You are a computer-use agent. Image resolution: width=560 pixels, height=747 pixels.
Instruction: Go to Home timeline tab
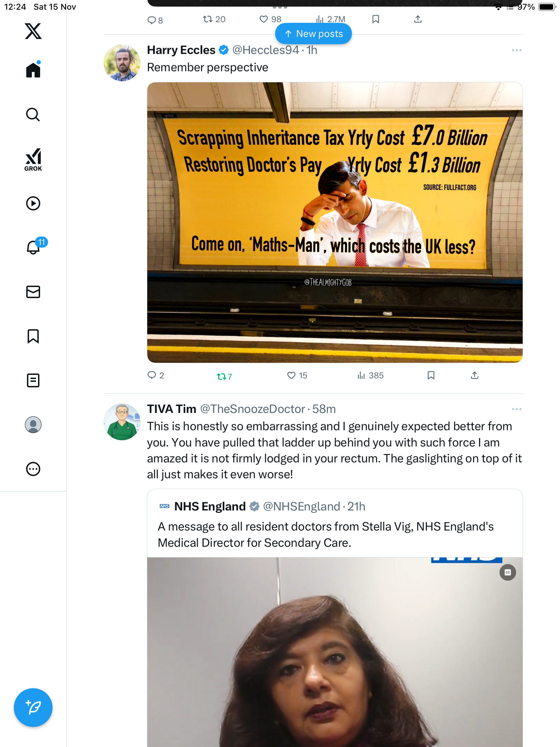[33, 70]
